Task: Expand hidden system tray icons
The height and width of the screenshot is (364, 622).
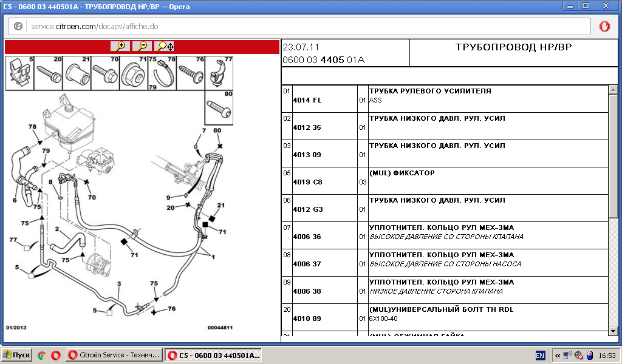Action: [x=558, y=355]
